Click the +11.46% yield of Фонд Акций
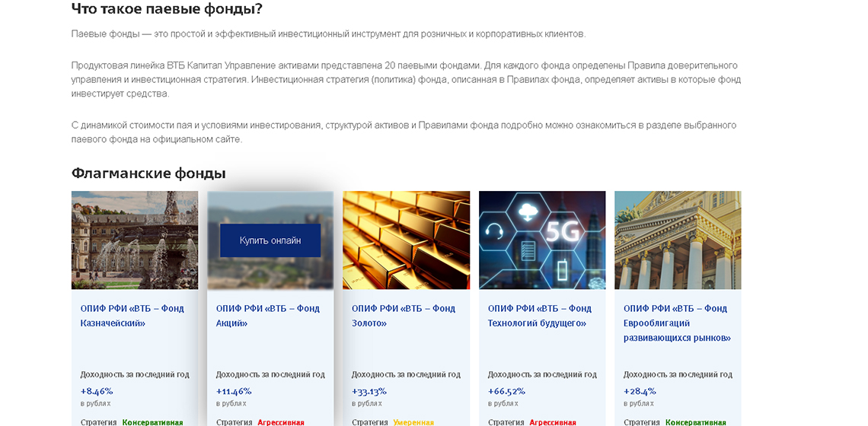 [x=234, y=391]
